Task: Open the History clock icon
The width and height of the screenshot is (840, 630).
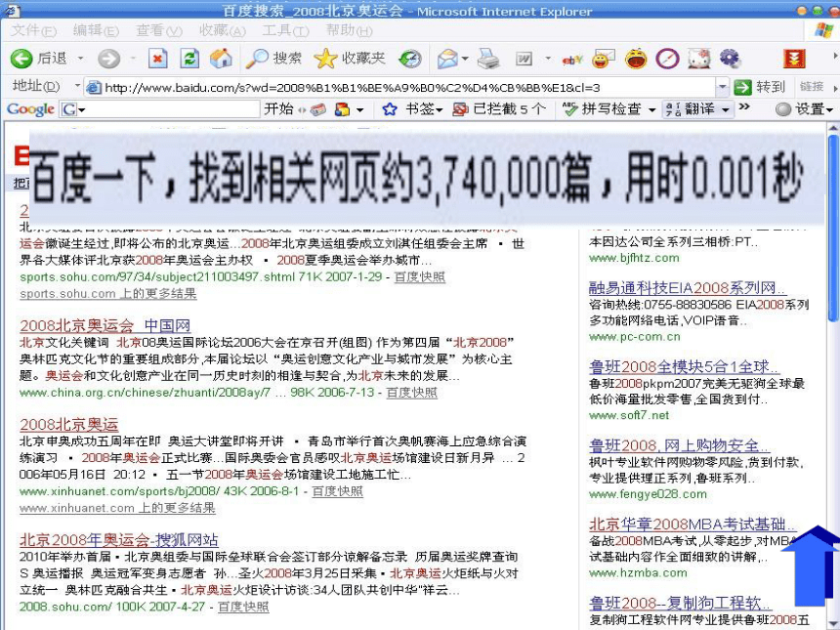Action: click(410, 58)
